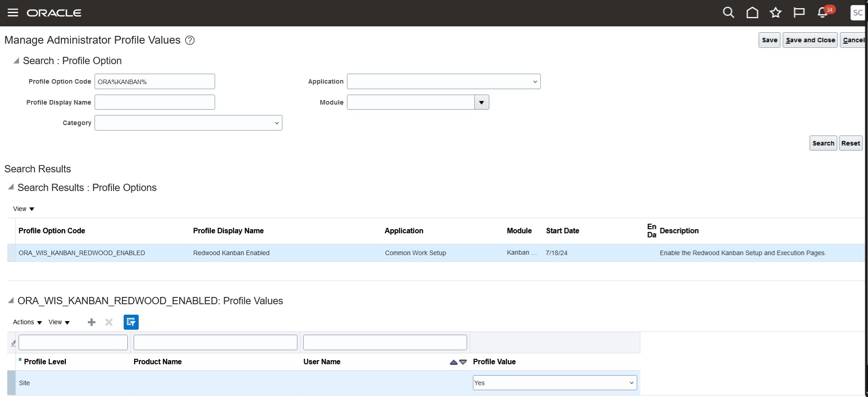Click Profile Level filter field
Viewport: 868px width, 397px height.
tap(73, 342)
